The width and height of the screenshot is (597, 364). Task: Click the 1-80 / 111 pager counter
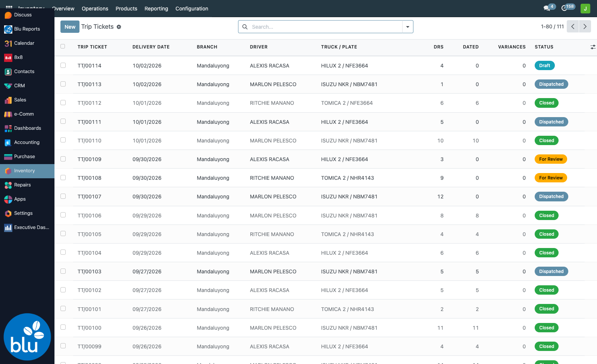click(x=552, y=27)
